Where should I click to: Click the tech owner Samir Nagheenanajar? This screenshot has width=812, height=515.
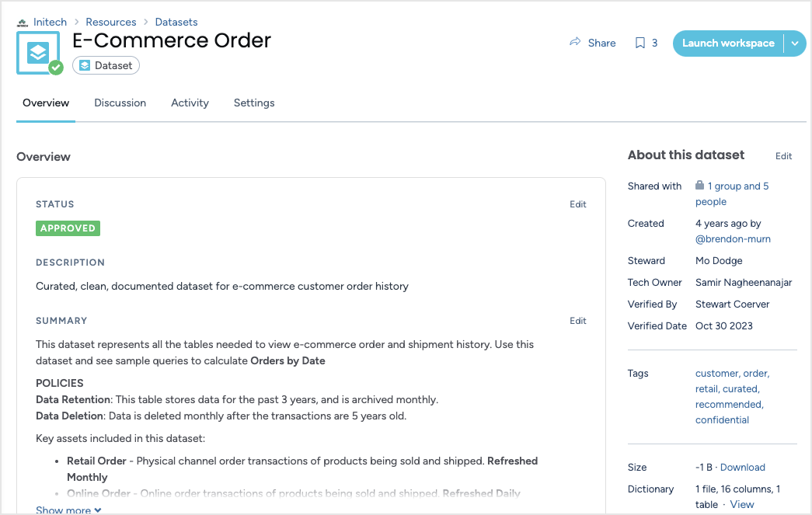click(x=744, y=283)
